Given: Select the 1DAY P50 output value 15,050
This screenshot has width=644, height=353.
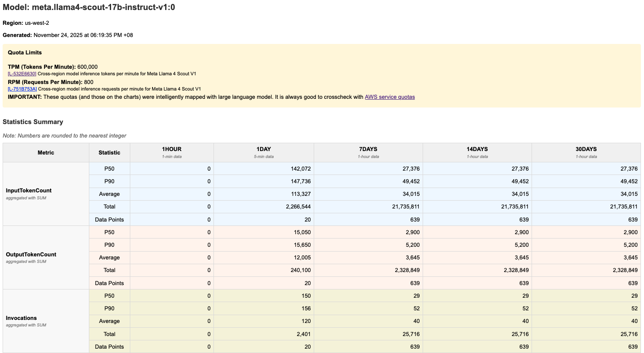Looking at the screenshot, I should pyautogui.click(x=302, y=232).
